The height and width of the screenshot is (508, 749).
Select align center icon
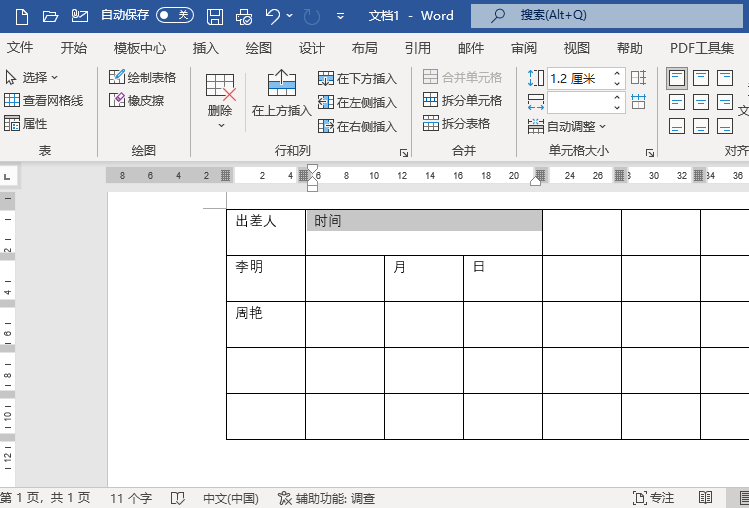pos(701,102)
